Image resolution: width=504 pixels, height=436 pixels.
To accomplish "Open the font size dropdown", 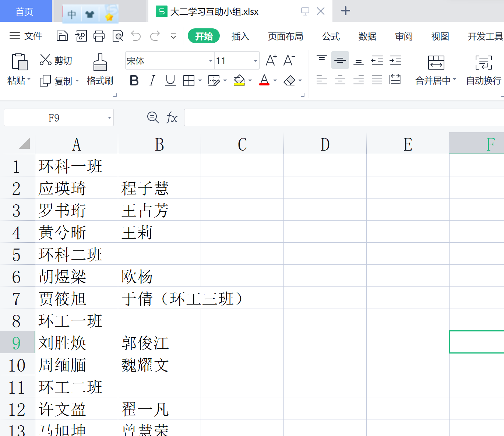I will pos(255,61).
